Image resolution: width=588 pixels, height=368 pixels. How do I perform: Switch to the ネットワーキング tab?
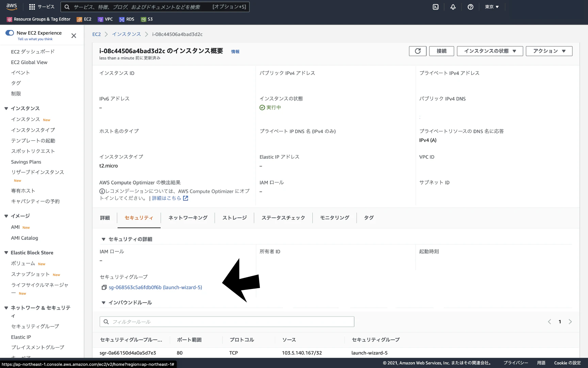(188, 218)
